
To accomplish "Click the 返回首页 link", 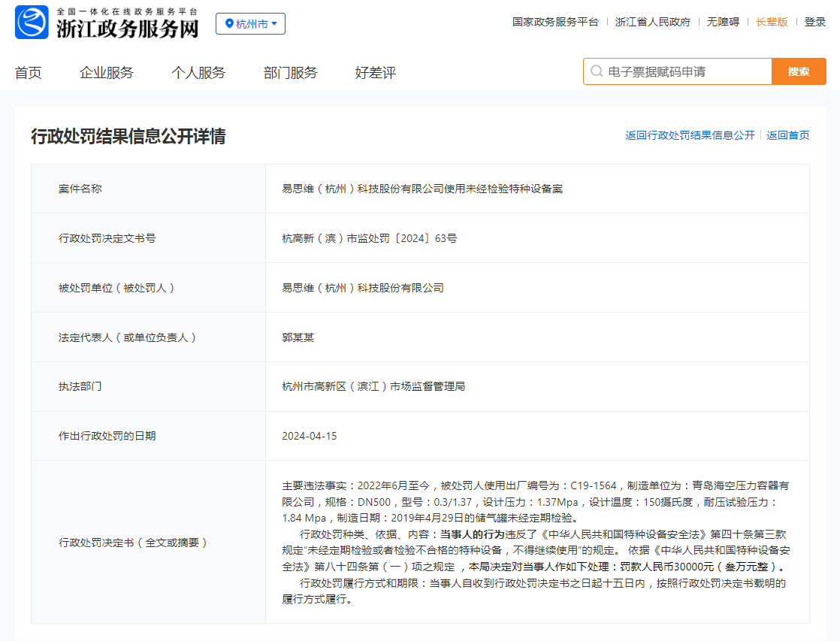I will [788, 135].
